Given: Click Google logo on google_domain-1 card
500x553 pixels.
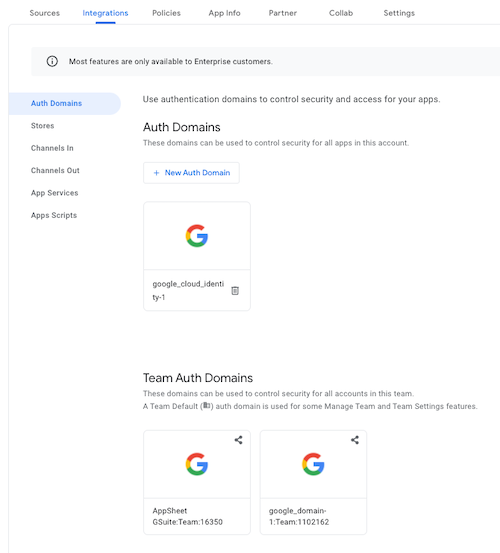Looking at the screenshot, I should [x=313, y=464].
